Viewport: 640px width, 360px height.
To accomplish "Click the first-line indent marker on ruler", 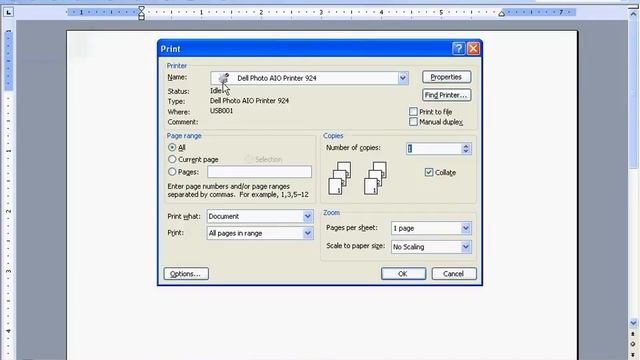I will [x=141, y=9].
